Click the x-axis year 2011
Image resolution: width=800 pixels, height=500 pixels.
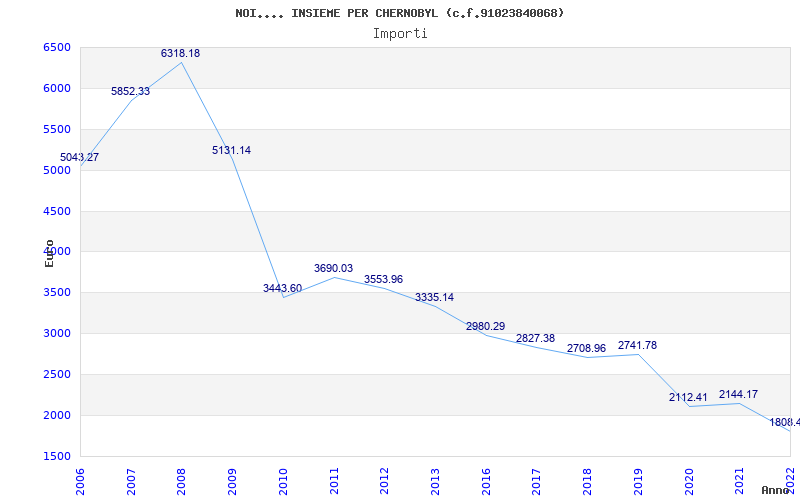pos(334,481)
